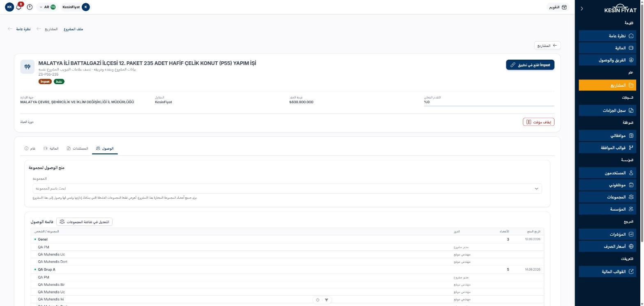Open the notifications bell with badge 6

click(19, 7)
